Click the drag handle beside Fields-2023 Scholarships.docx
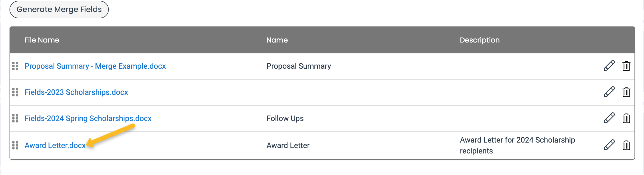 tap(15, 92)
